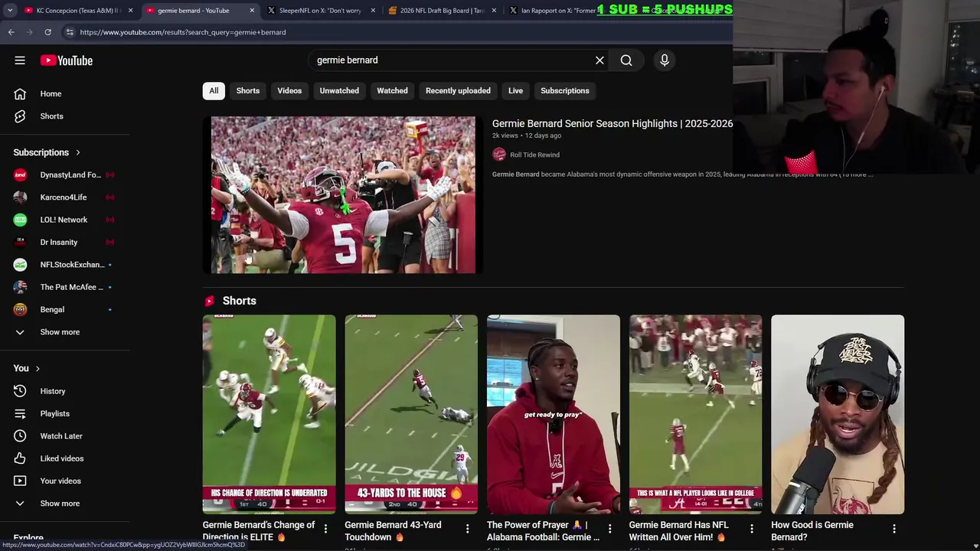Play Senior Season Highlights video thumbnail

click(343, 195)
